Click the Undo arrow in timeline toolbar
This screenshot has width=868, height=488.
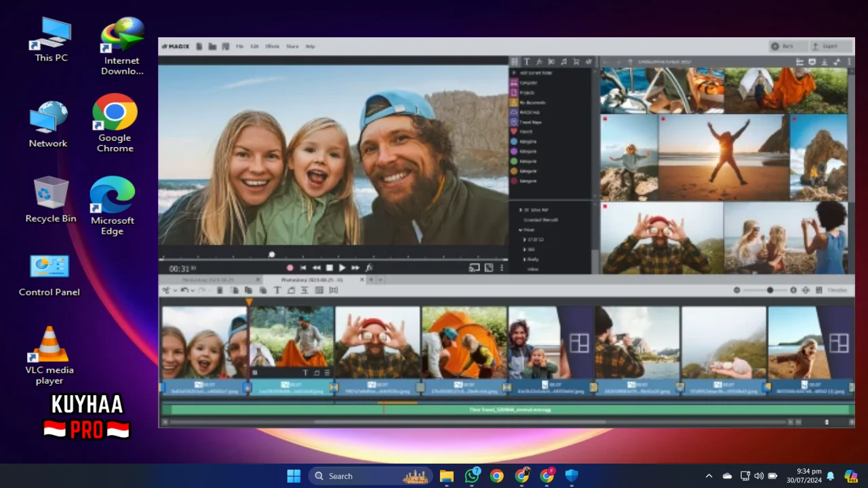(184, 290)
